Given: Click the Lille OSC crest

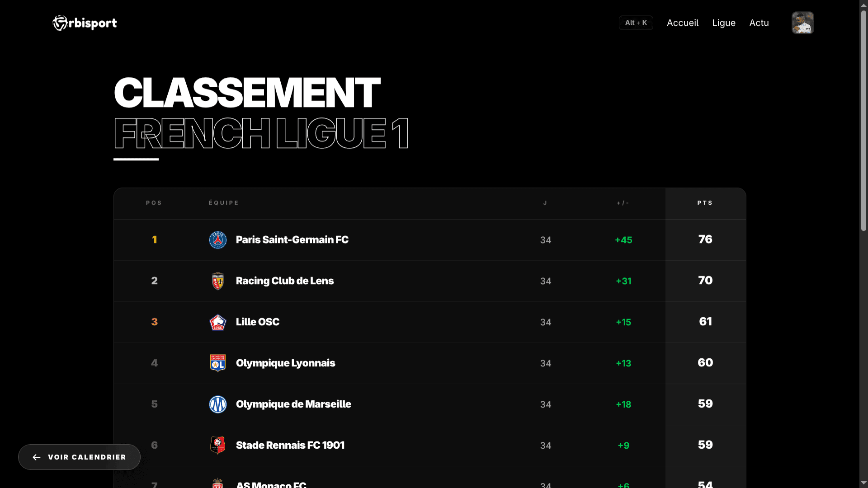Looking at the screenshot, I should coord(218,322).
